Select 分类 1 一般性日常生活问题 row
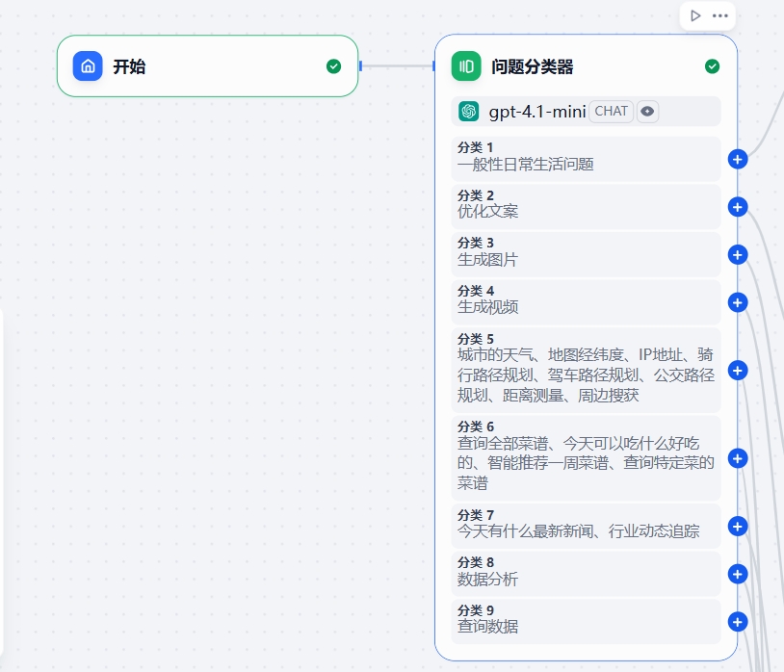The width and height of the screenshot is (784, 672). pos(586,159)
